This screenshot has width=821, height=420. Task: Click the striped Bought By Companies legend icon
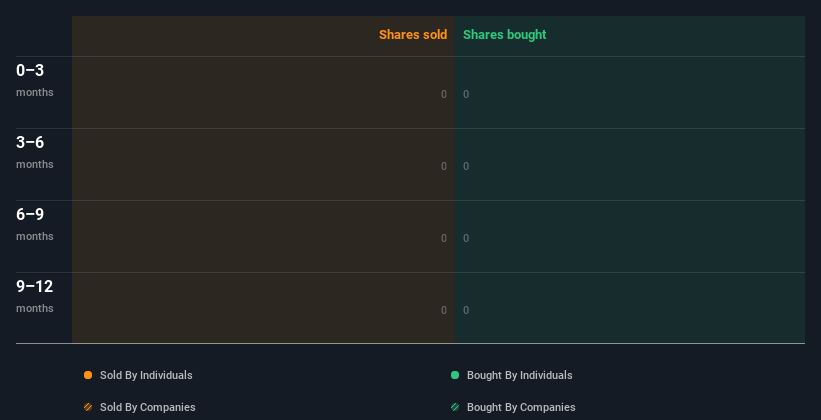pyautogui.click(x=455, y=407)
